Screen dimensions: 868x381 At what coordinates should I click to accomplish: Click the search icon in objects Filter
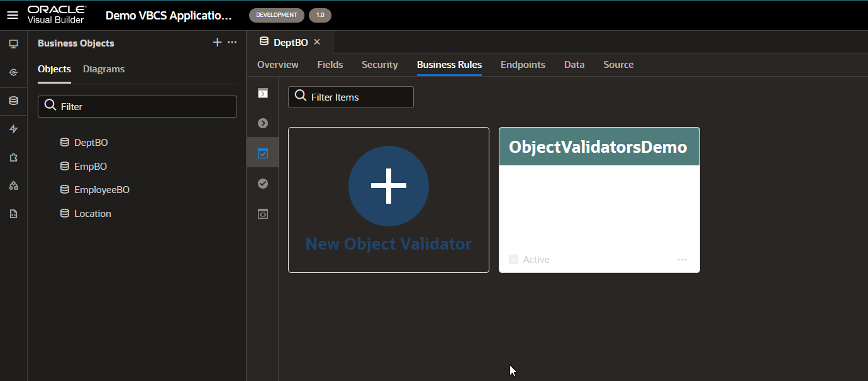(50, 106)
